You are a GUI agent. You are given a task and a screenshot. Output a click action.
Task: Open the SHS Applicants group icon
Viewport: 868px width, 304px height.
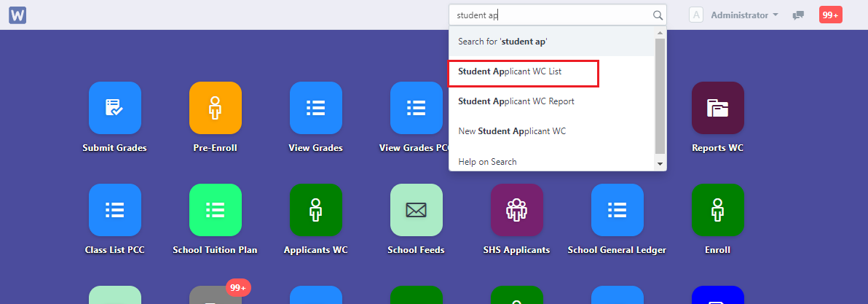516,210
